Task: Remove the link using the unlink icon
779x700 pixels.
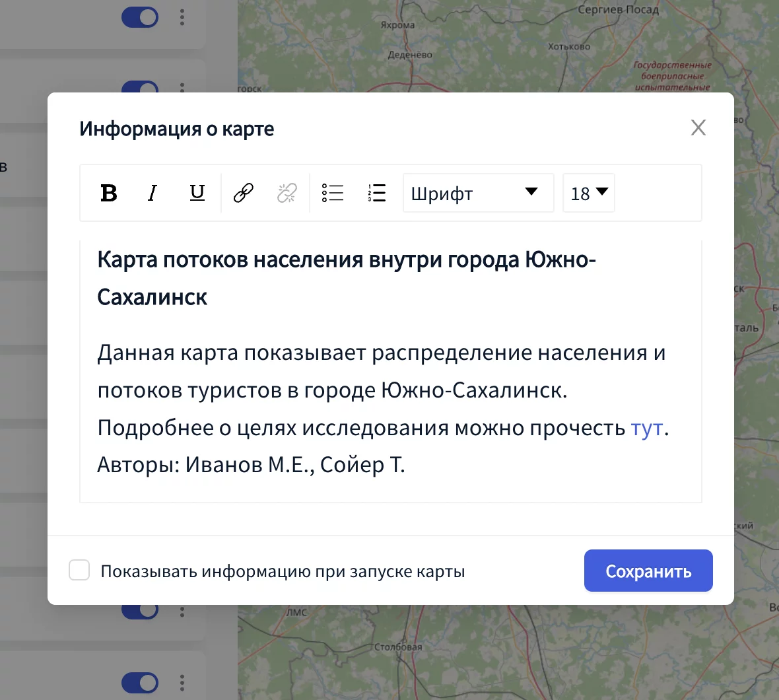Action: coord(287,193)
